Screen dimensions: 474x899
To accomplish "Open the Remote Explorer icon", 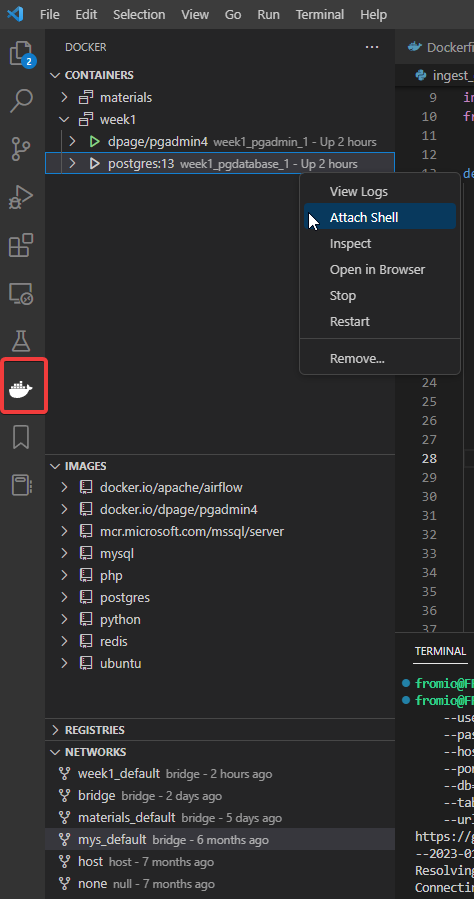I will click(22, 294).
